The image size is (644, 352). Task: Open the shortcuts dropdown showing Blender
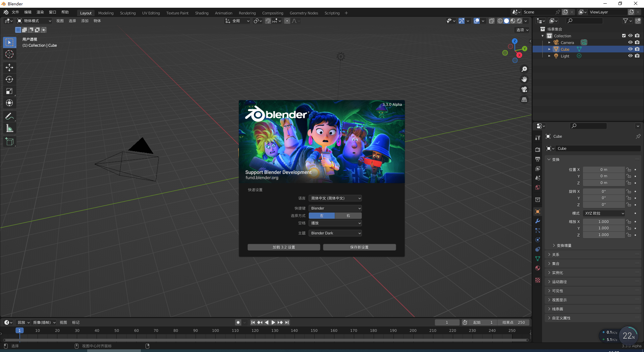click(x=335, y=208)
